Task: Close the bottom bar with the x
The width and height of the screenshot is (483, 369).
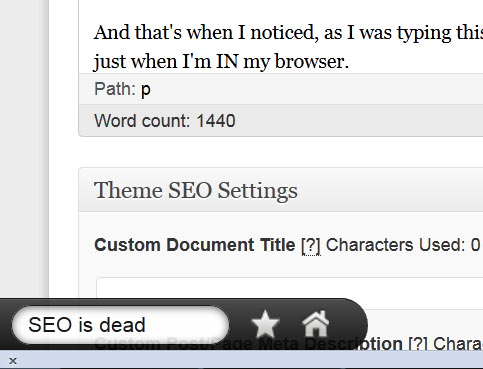Action: coord(13,361)
